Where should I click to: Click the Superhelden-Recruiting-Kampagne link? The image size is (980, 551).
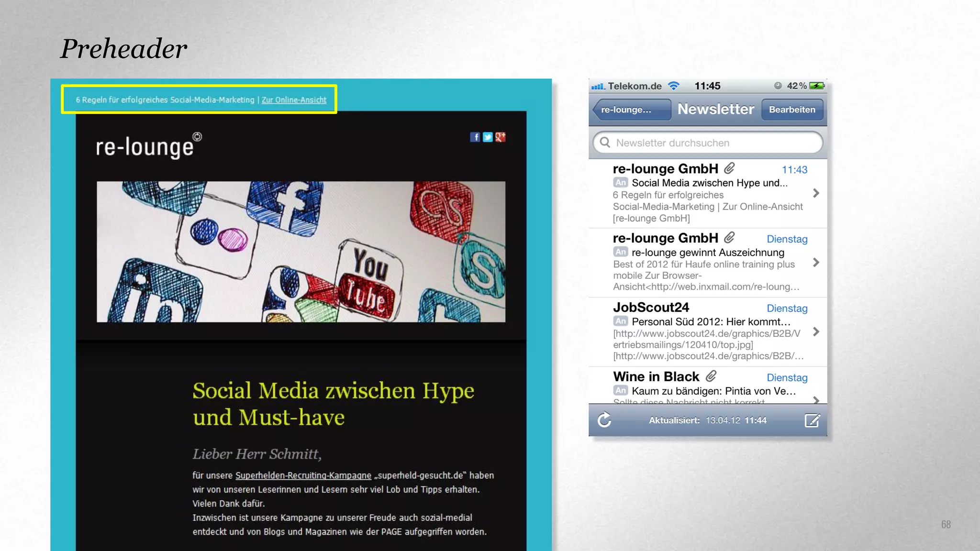303,475
